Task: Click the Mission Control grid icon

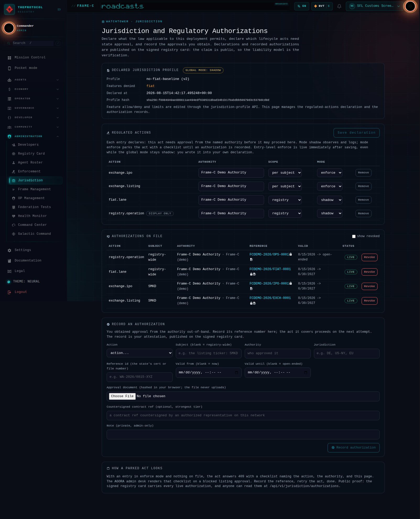Action: (x=9, y=58)
